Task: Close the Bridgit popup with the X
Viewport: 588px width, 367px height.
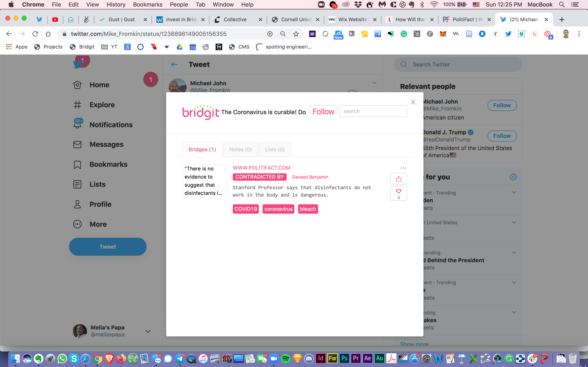Action: [x=413, y=102]
